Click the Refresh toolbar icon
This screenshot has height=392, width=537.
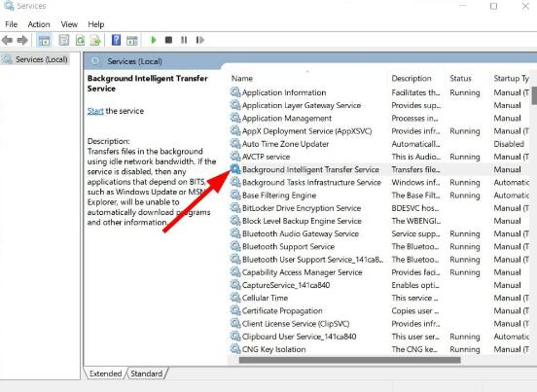80,41
